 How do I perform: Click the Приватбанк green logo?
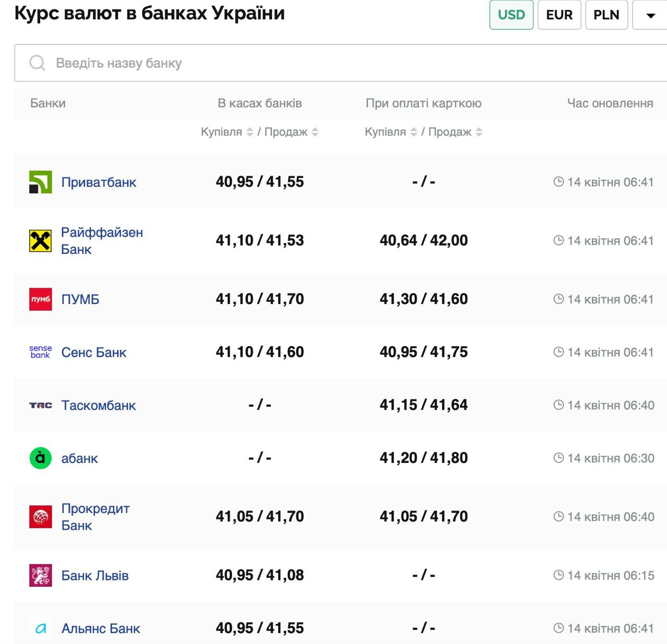pyautogui.click(x=40, y=182)
